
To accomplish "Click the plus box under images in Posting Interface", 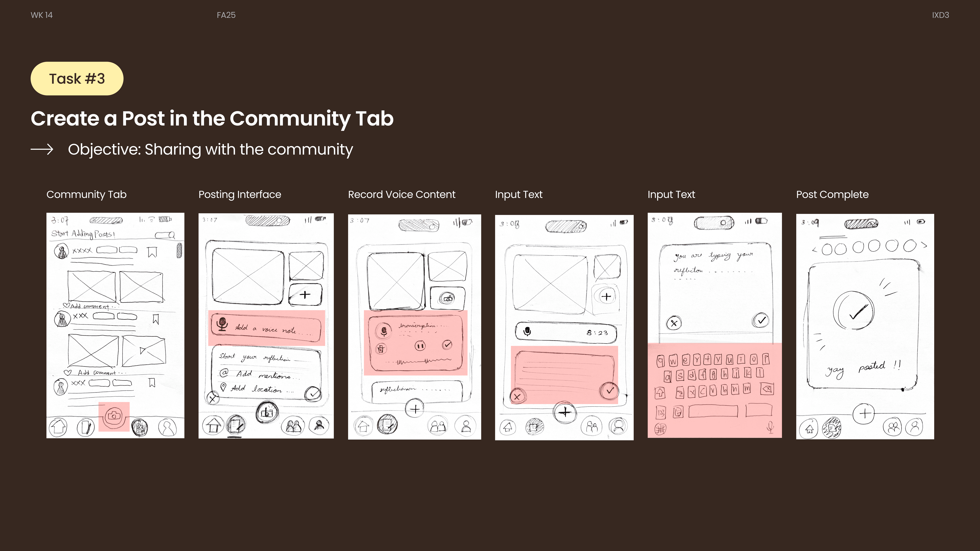I will coord(305,295).
